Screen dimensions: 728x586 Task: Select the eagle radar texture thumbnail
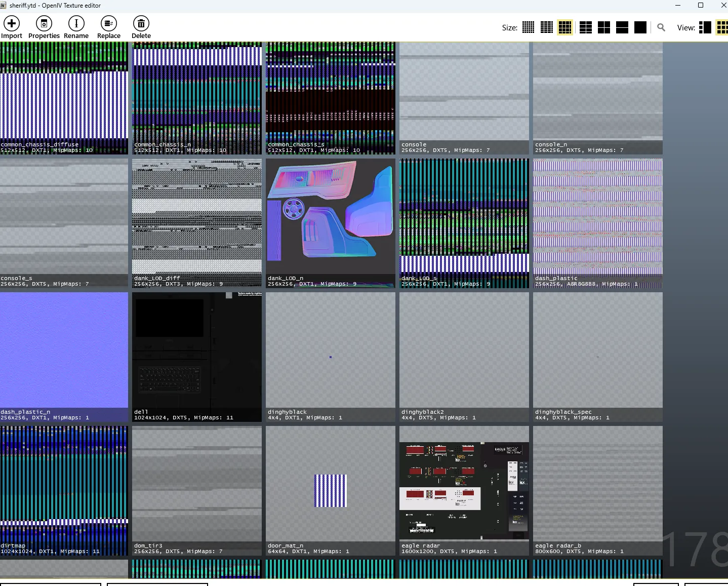(x=464, y=490)
